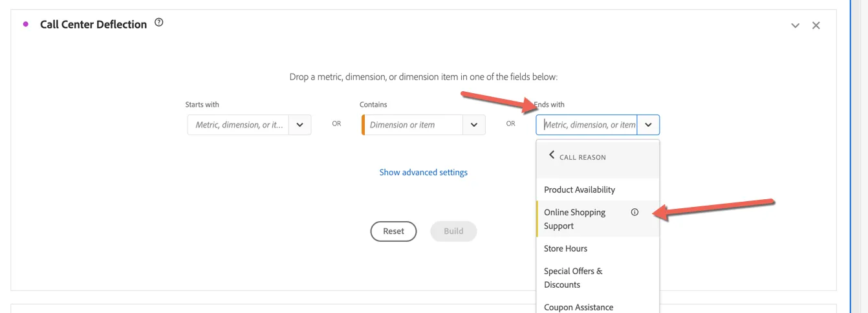The width and height of the screenshot is (868, 313).
Task: Open the Starts with dropdown arrow
Action: click(300, 125)
